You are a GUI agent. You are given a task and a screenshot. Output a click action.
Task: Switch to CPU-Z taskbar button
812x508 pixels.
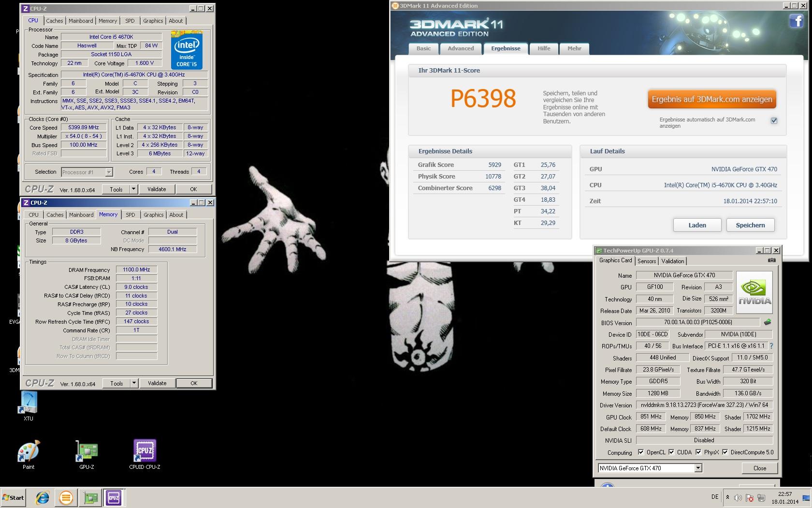click(x=114, y=497)
